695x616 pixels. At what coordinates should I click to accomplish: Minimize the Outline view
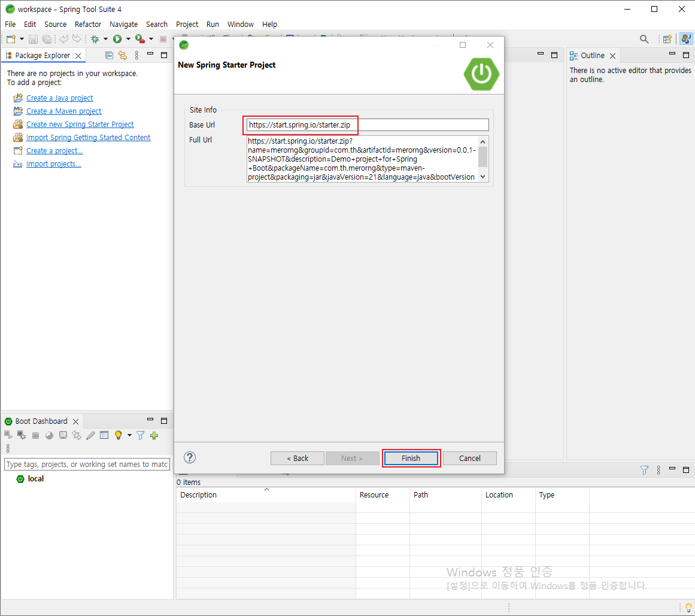click(x=672, y=54)
